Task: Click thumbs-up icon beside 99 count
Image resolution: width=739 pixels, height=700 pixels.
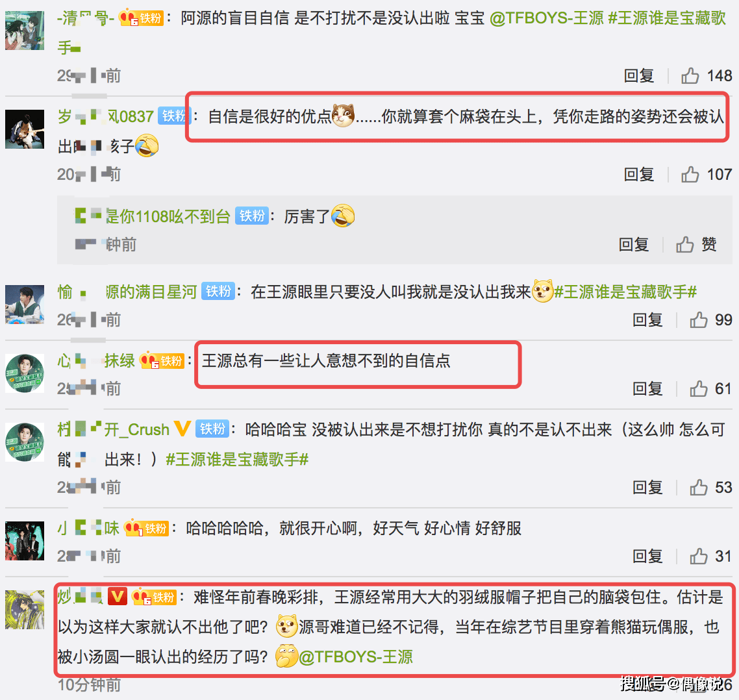Action: 699,319
